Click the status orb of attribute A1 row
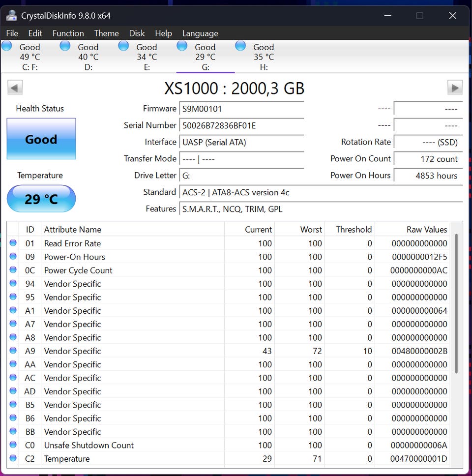 (x=13, y=310)
